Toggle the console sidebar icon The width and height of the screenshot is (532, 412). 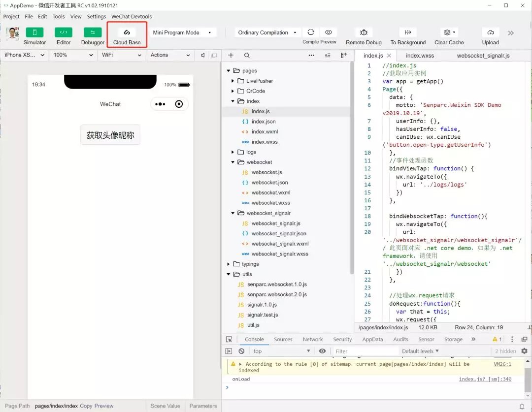229,351
